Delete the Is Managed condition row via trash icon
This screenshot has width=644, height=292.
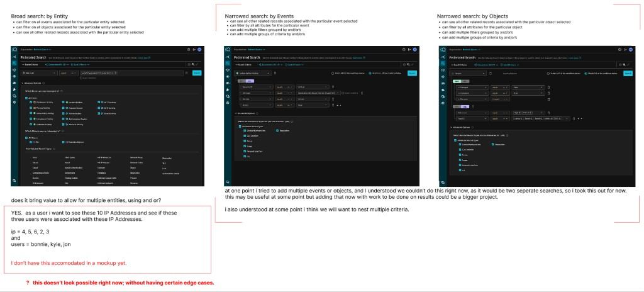click(548, 87)
